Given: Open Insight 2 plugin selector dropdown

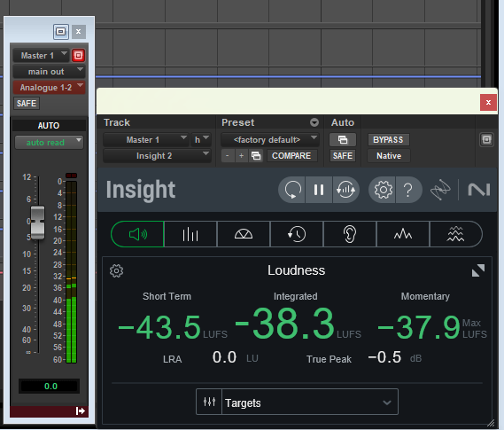Looking at the screenshot, I should [157, 156].
